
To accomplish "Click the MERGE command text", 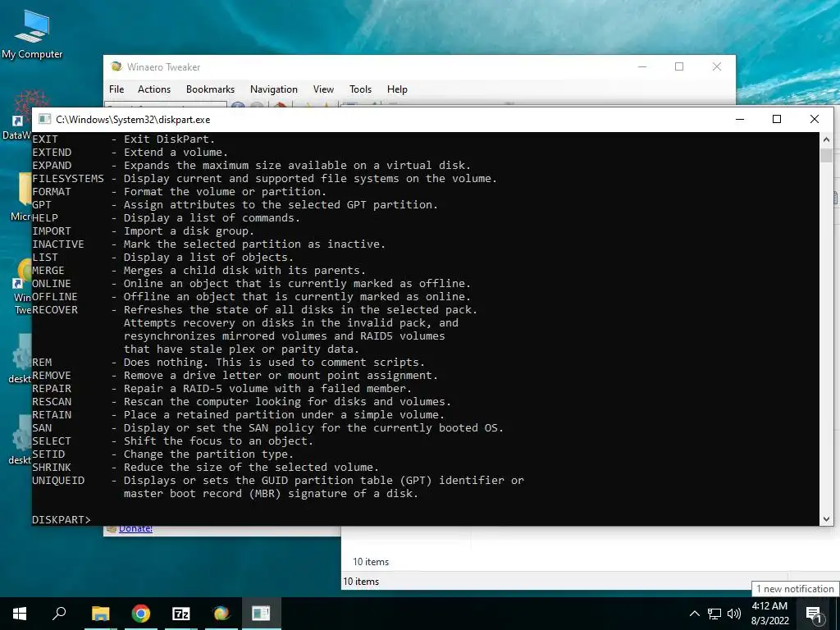I will [48, 271].
